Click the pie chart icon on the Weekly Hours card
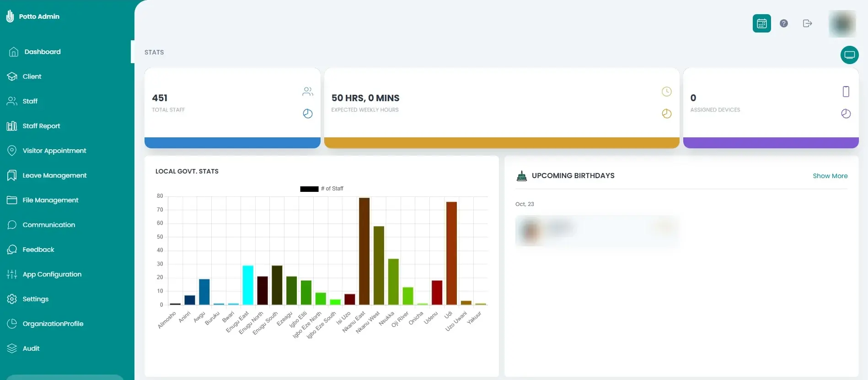Image resolution: width=868 pixels, height=380 pixels. pyautogui.click(x=667, y=114)
